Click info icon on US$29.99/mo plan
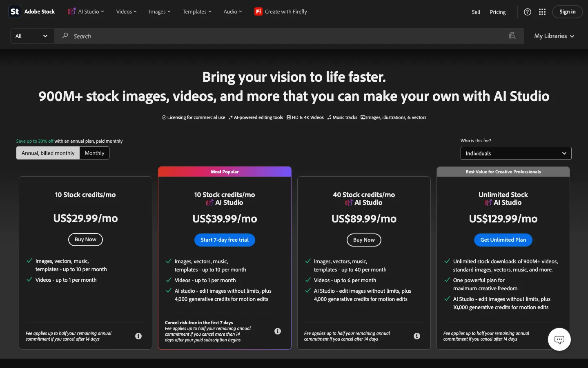588x368 pixels. point(138,336)
